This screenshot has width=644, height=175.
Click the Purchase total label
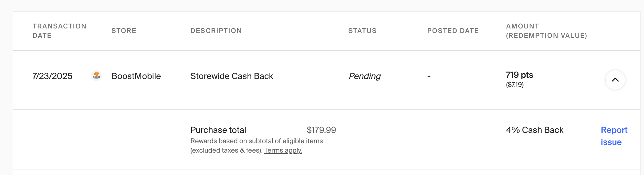click(x=218, y=130)
